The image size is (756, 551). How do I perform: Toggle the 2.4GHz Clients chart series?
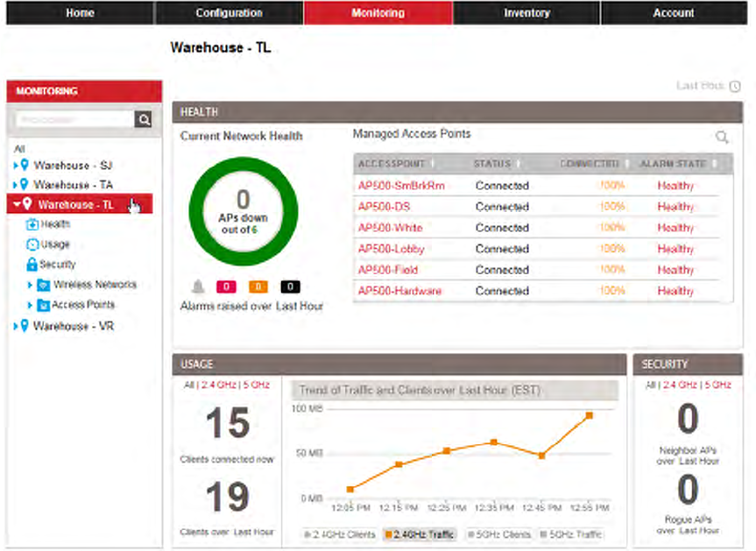click(339, 534)
